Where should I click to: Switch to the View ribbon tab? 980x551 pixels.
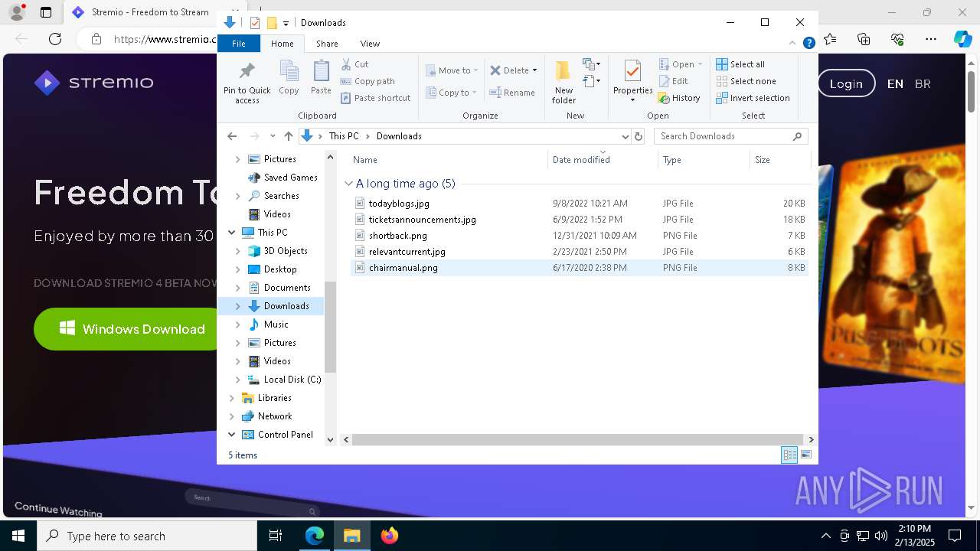(370, 44)
